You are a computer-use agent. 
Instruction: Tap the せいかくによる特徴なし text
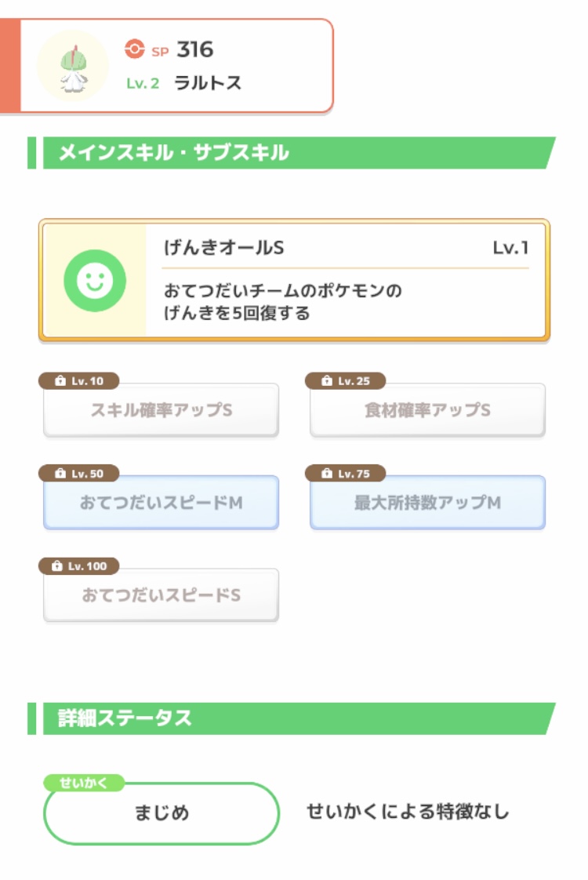[x=408, y=812]
